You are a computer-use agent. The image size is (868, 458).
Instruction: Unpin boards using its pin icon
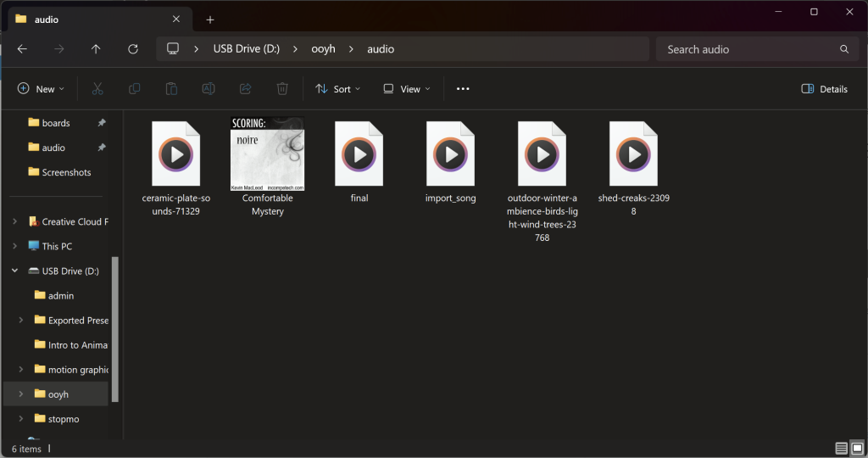coord(102,123)
